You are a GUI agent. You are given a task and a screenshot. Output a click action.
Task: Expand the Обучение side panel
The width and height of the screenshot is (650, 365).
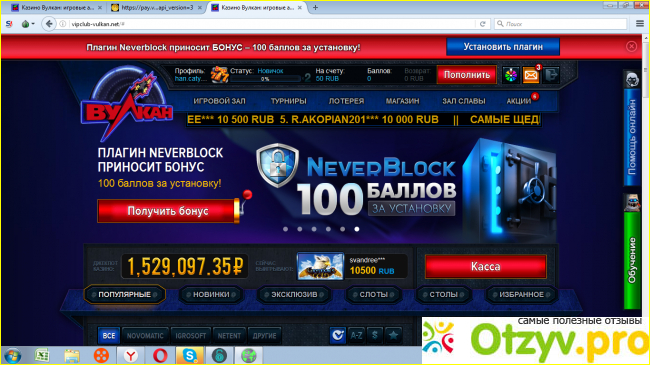pos(632,252)
